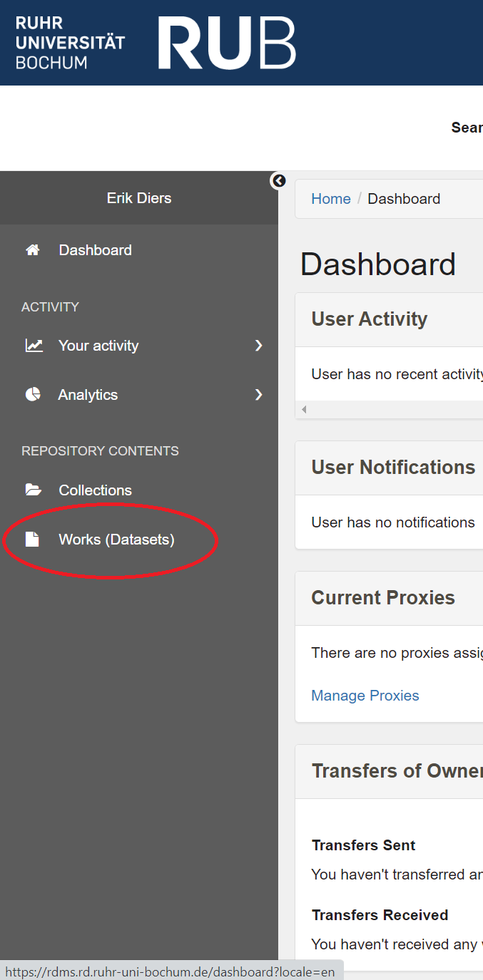Open the Manage Proxies link
Image resolution: width=483 pixels, height=980 pixels.
point(365,696)
